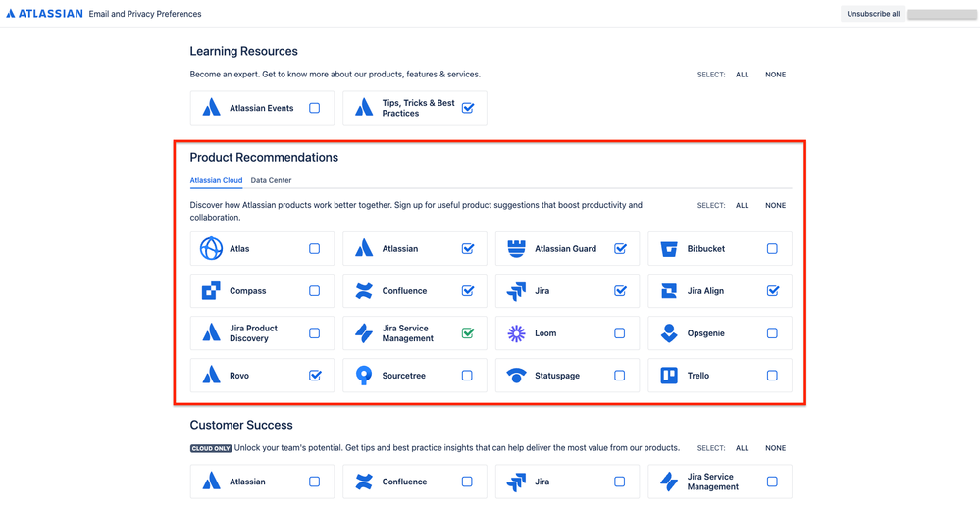Click the Email and Privacy Preferences title

(145, 14)
